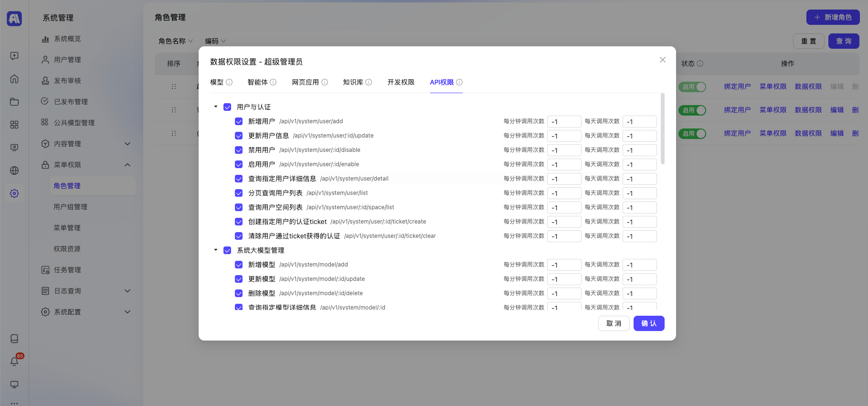Open the globe icon in left rail
This screenshot has height=406, width=868.
(x=14, y=171)
